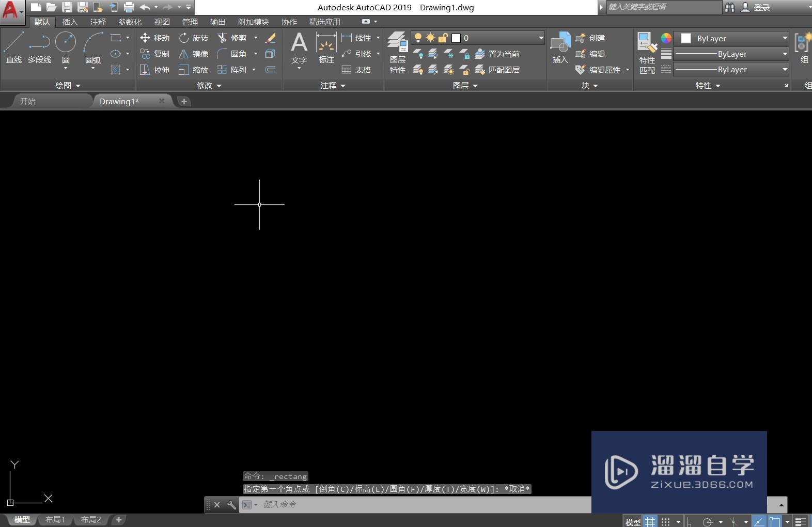
Task: Choose the Rotate (旋转) tool
Action: (194, 38)
